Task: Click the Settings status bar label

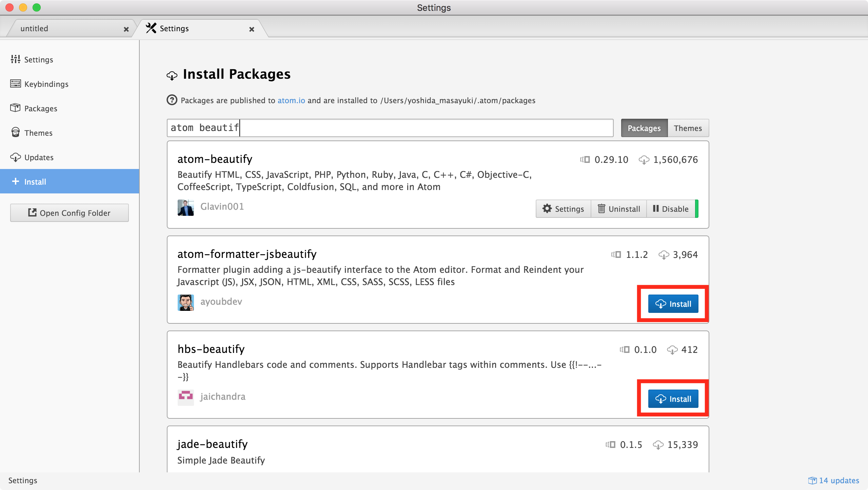Action: point(23,480)
